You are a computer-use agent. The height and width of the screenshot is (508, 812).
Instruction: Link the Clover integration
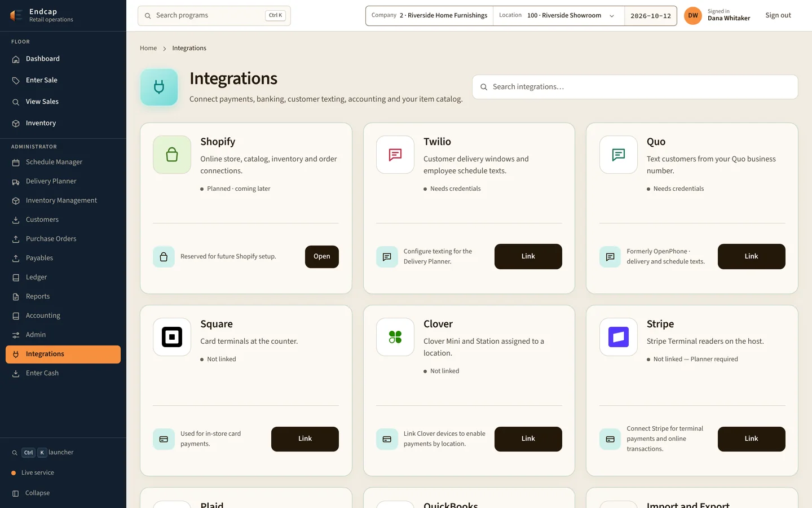click(x=528, y=439)
